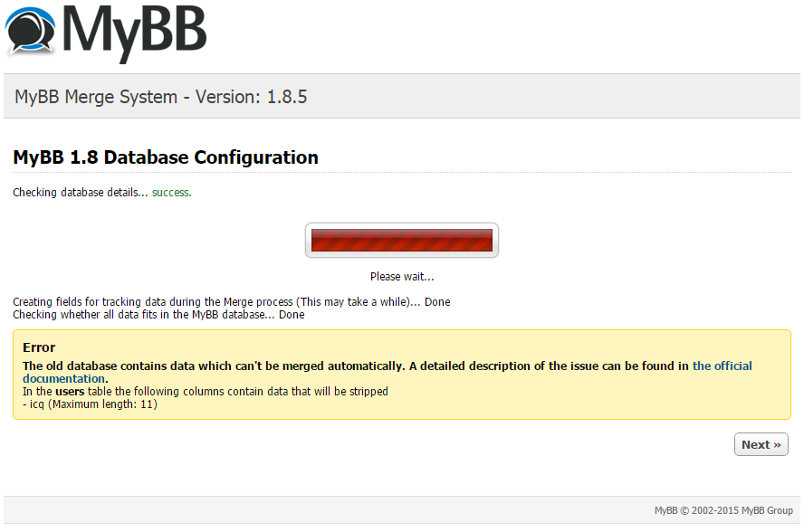Click the 'MyBB 1.8 Database Configuration' heading
Screen dimensions: 804x532
[165, 157]
